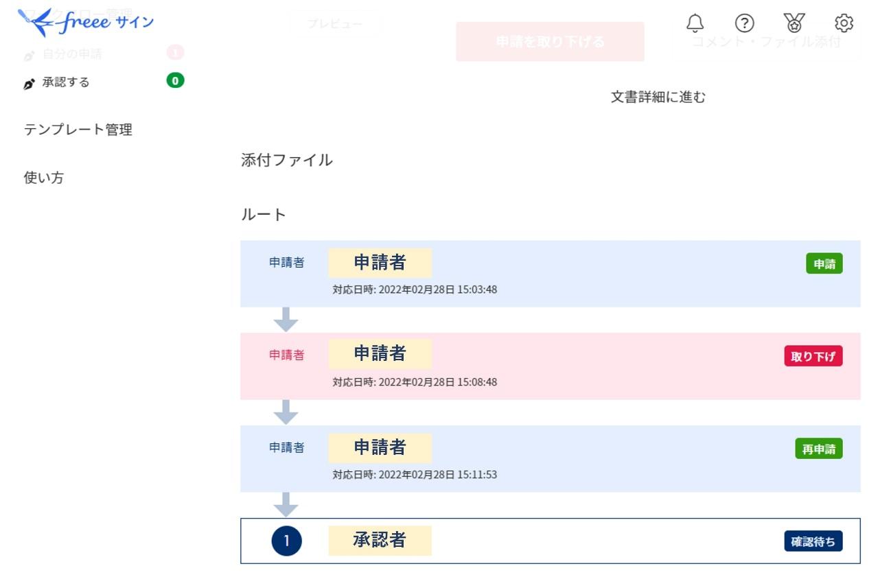Click the 申請者 name box in 取り下げ row

[x=380, y=354]
